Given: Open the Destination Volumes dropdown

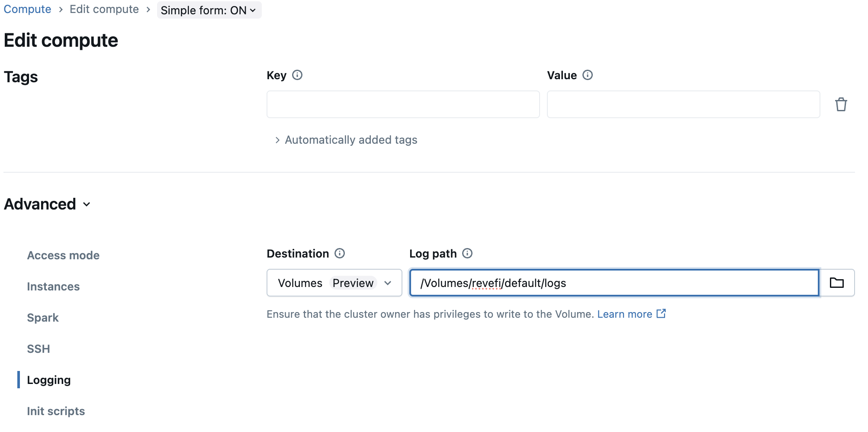Looking at the screenshot, I should coord(334,283).
